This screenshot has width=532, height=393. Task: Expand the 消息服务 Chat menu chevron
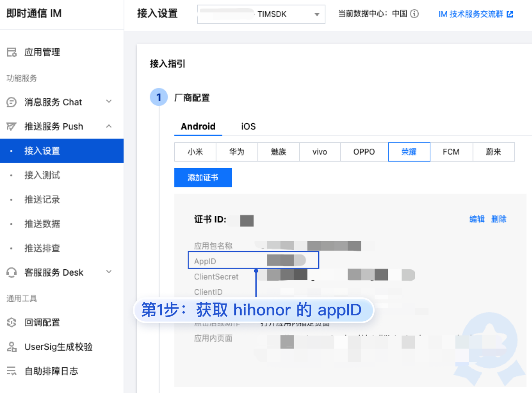(x=109, y=102)
